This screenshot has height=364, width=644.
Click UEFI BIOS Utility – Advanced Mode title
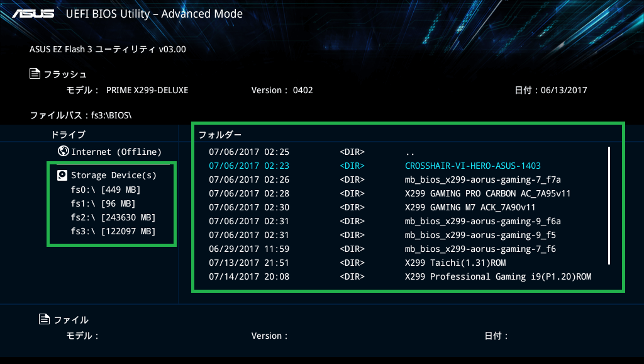click(154, 14)
